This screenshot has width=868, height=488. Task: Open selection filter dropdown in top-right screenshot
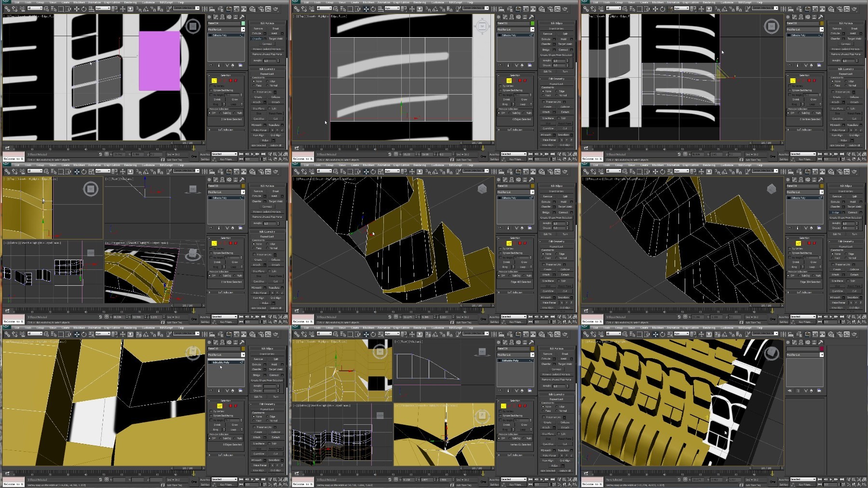pyautogui.click(x=613, y=8)
